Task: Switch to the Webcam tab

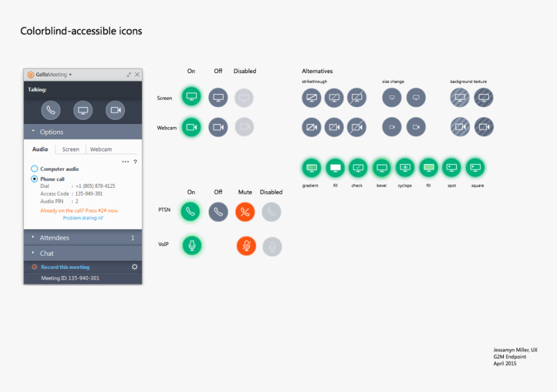Action: [x=100, y=150]
